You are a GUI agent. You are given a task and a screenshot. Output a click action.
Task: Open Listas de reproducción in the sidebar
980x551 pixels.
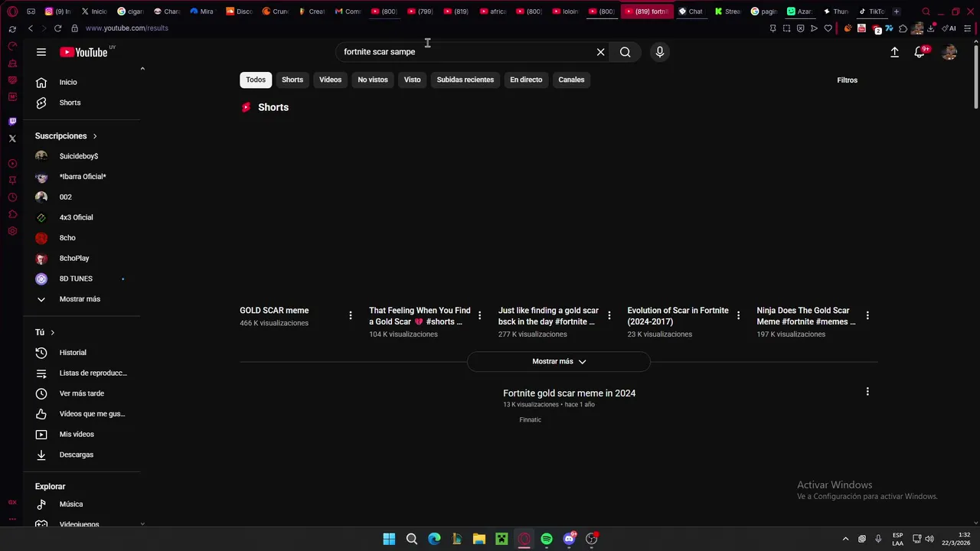point(83,373)
